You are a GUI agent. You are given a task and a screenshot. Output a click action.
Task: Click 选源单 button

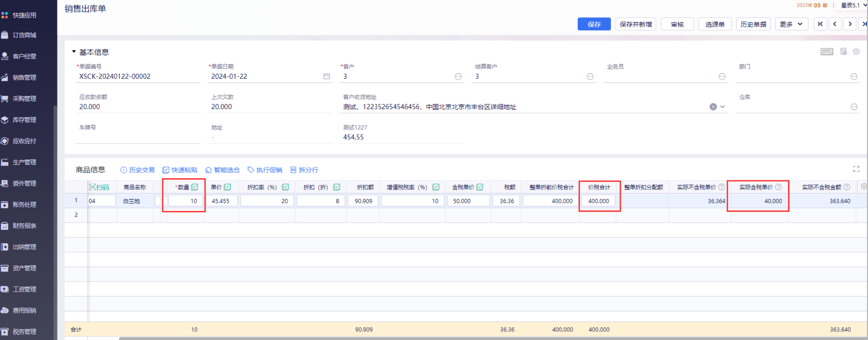(x=715, y=24)
